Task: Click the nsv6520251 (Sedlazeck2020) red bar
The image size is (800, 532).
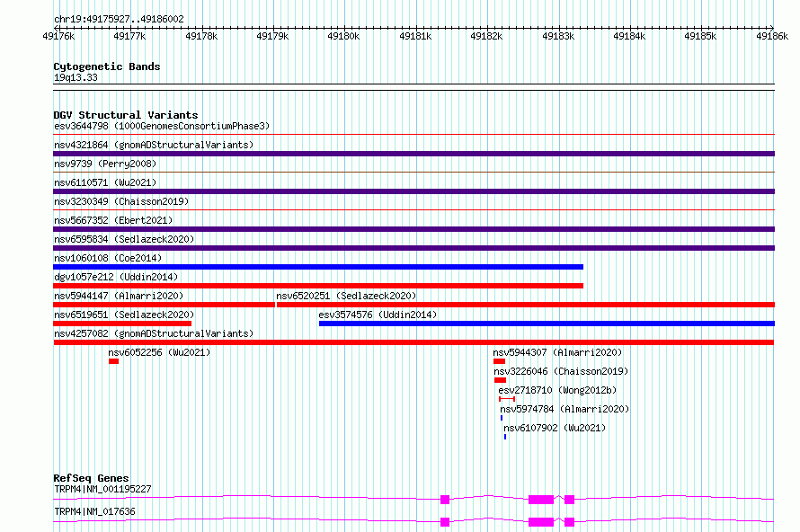Action: 526,305
